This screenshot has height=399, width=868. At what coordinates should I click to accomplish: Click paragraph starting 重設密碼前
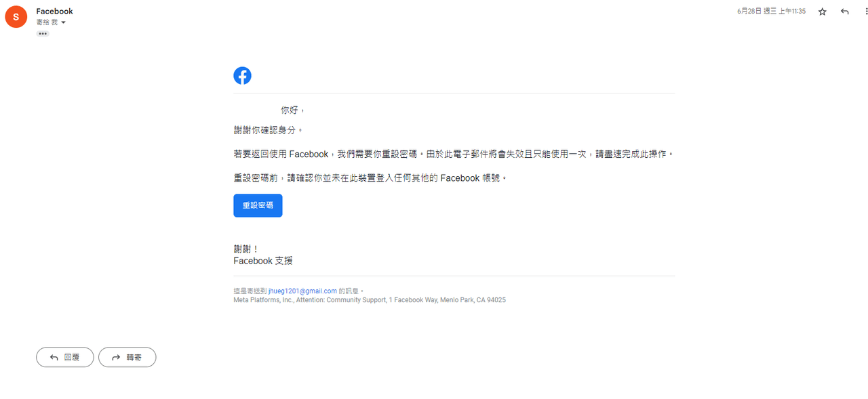click(370, 177)
